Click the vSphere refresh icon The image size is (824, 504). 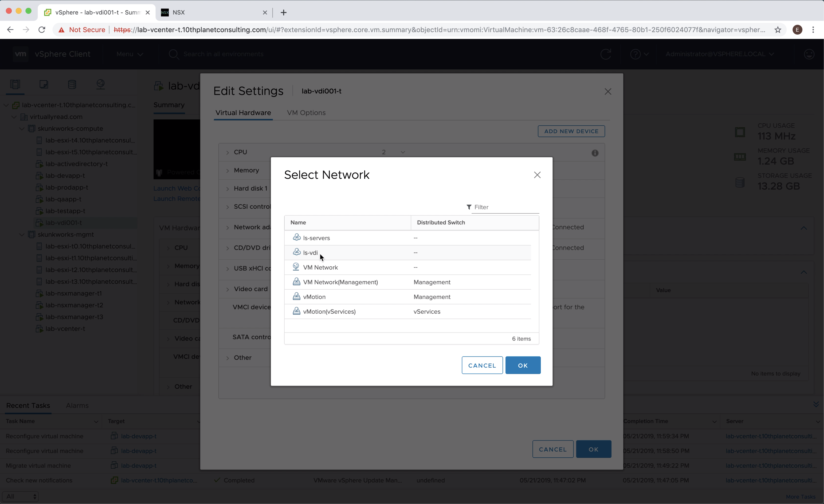click(x=606, y=54)
